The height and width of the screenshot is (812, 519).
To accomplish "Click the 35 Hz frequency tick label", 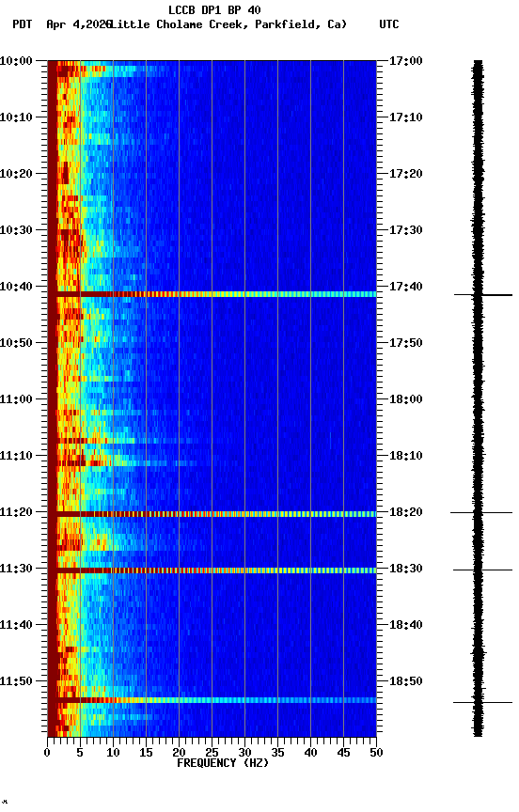I will click(277, 753).
